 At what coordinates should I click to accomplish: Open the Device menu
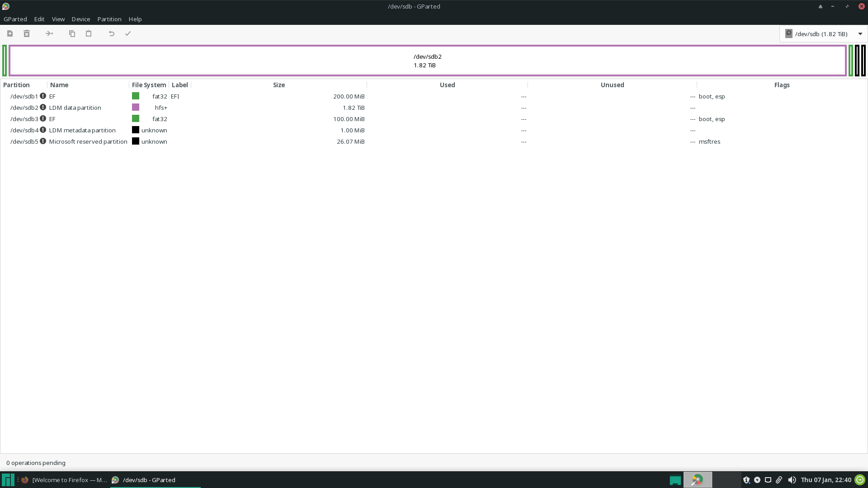point(80,19)
